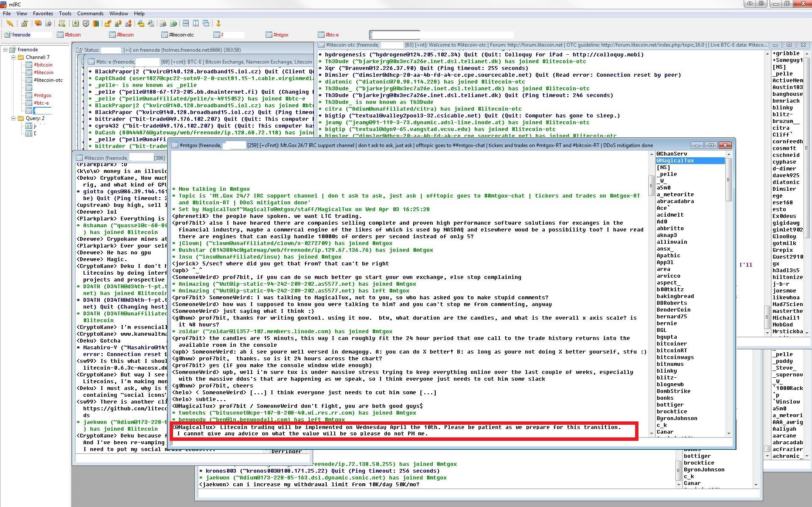Open the Address Book toolbar icon

pyautogui.click(x=76, y=24)
